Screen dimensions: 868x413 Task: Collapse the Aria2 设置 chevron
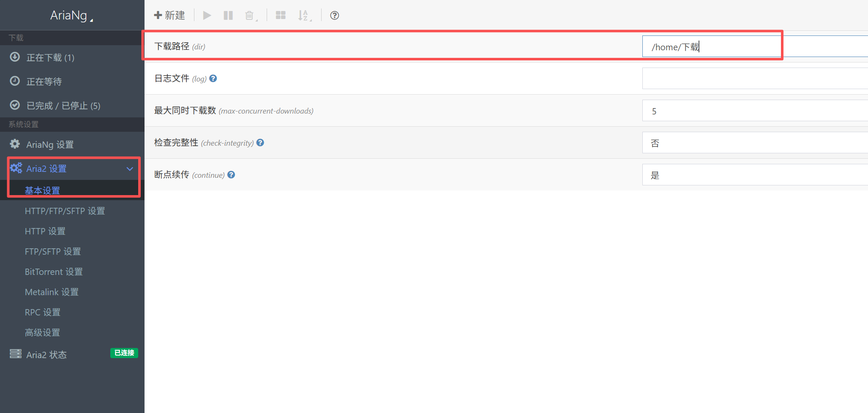click(130, 169)
